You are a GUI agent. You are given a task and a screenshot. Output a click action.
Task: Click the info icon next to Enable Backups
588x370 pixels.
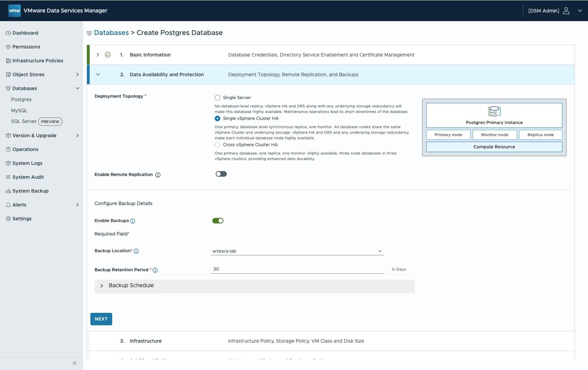coord(133,221)
